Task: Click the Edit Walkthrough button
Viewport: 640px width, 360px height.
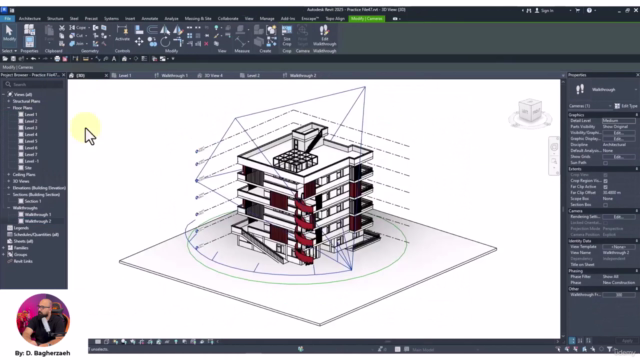Action: 324,36
